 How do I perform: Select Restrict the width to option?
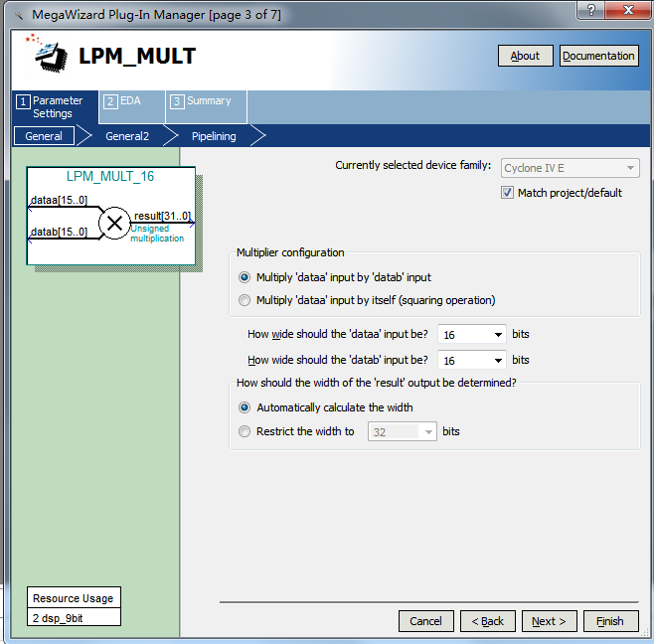[x=245, y=431]
